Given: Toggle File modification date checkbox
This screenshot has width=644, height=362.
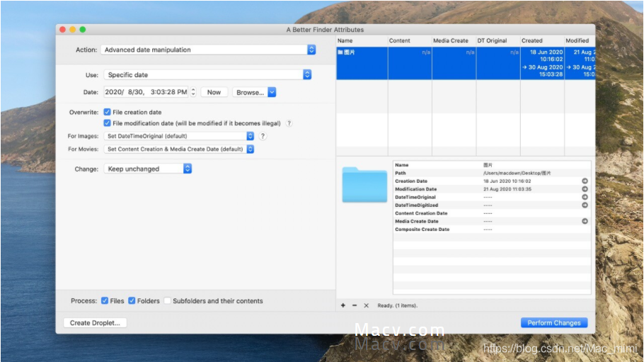Looking at the screenshot, I should (107, 123).
